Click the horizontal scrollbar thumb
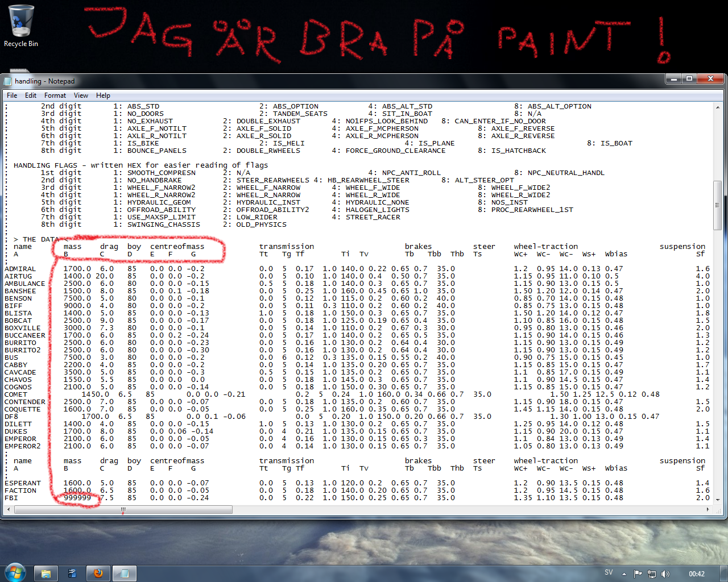 [x=123, y=510]
